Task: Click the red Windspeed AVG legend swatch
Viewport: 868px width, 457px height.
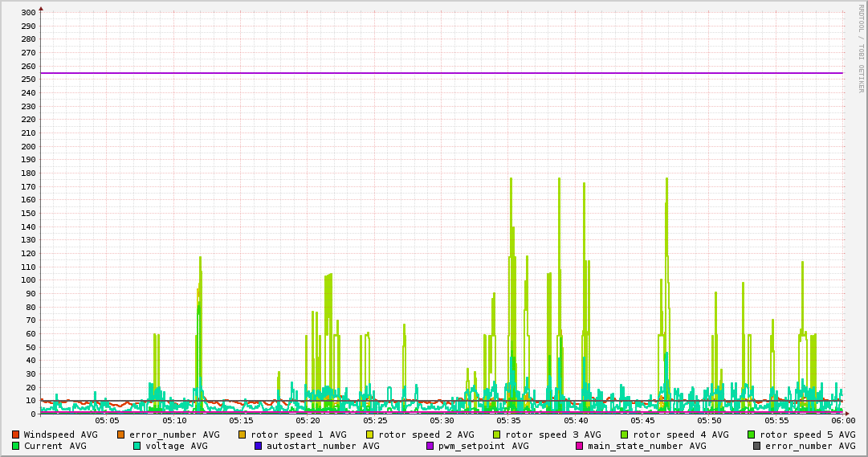Action: pyautogui.click(x=15, y=435)
